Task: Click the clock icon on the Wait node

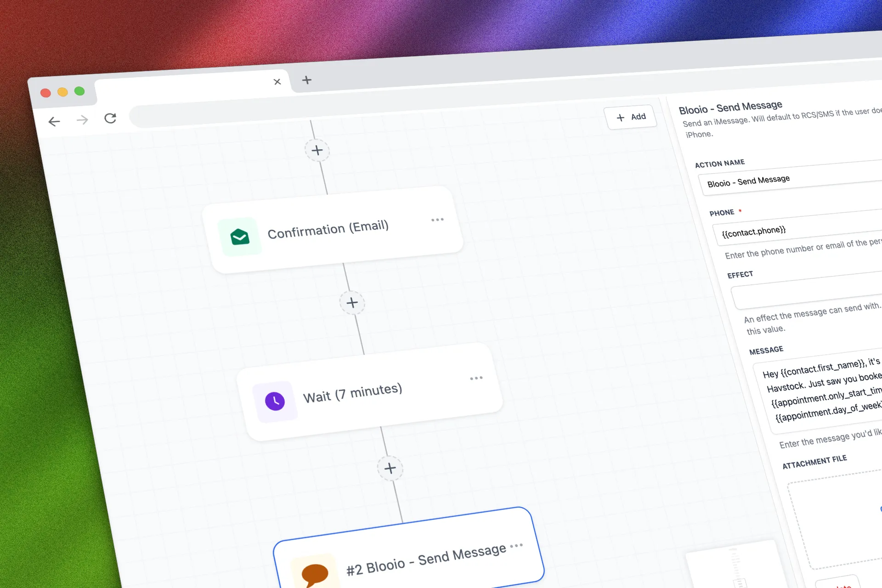Action: (275, 401)
